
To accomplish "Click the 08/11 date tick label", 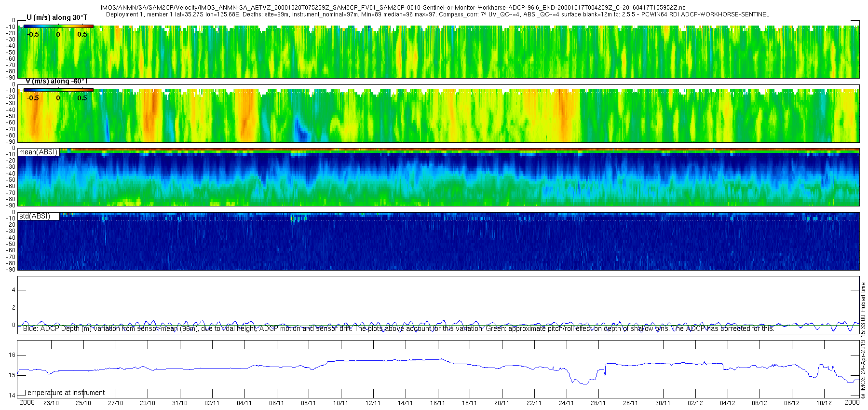I will tap(309, 403).
